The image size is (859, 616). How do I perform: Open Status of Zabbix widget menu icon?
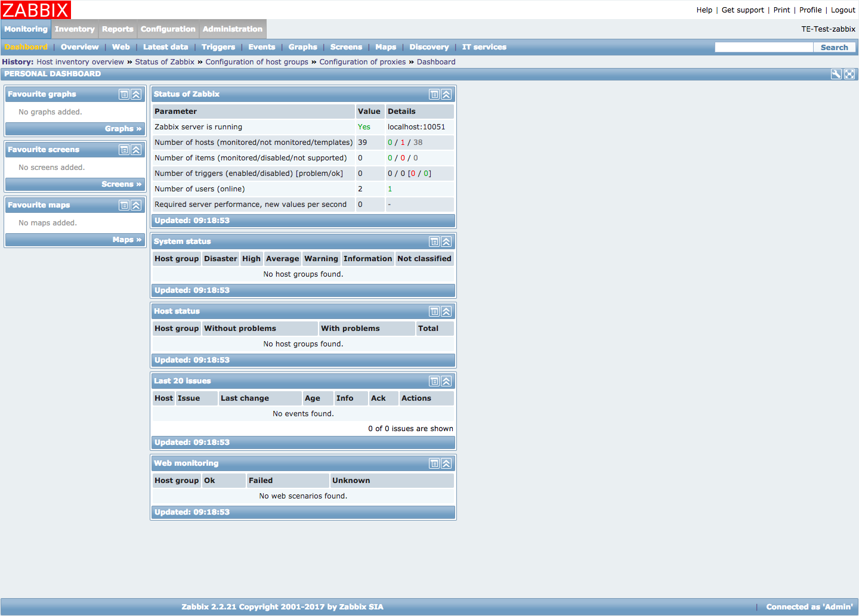tap(434, 94)
